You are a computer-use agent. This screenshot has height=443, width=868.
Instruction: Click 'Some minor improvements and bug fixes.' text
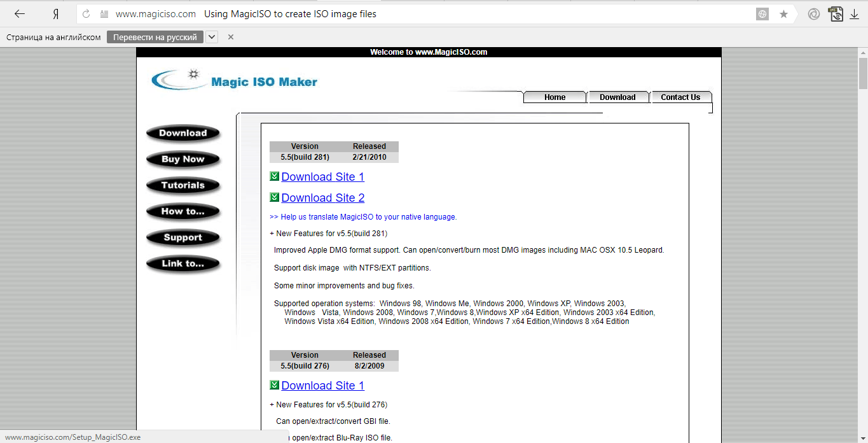[x=344, y=286]
